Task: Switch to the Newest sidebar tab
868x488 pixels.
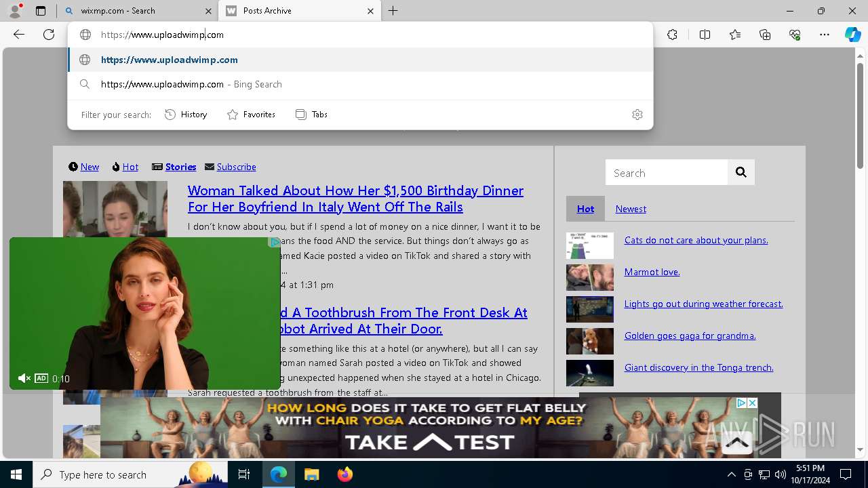Action: (x=631, y=209)
